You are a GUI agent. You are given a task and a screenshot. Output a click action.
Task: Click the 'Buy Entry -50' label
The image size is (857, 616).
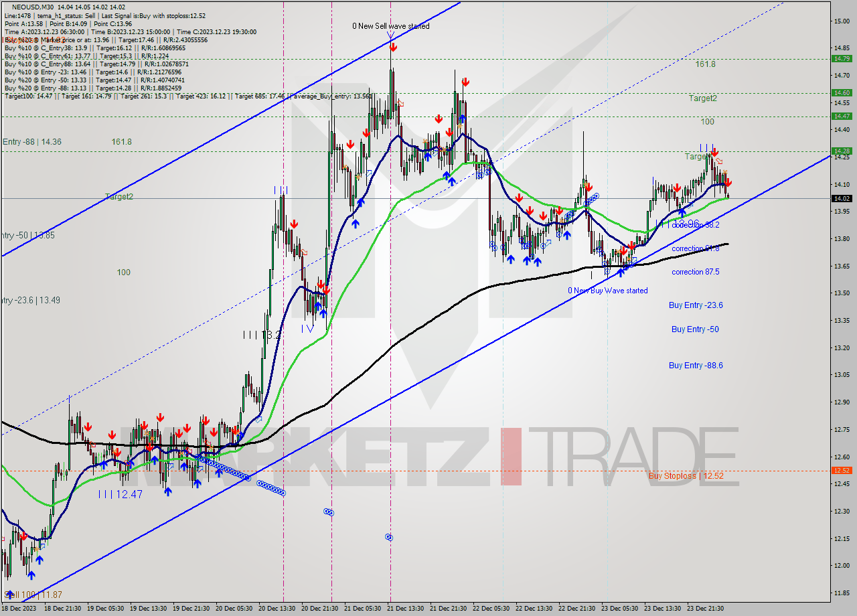click(x=695, y=329)
